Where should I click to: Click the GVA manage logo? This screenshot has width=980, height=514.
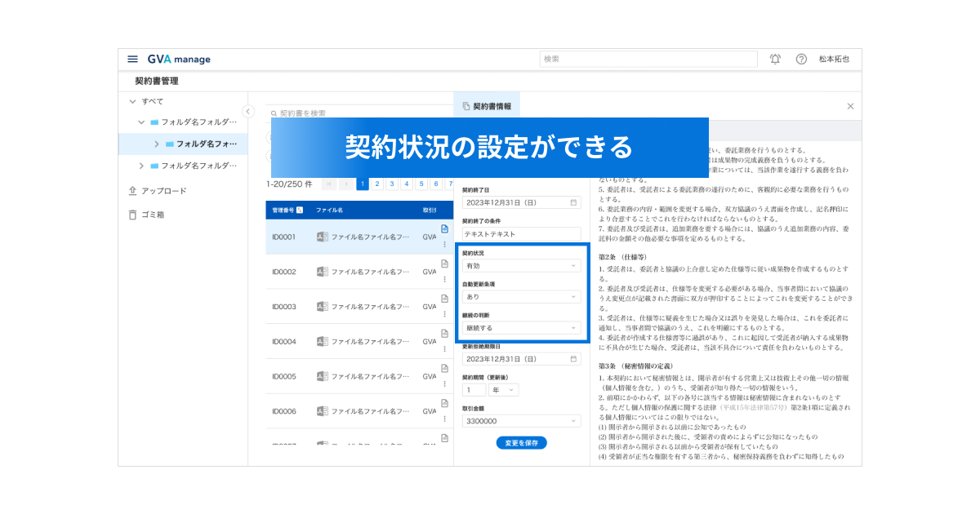pos(179,59)
